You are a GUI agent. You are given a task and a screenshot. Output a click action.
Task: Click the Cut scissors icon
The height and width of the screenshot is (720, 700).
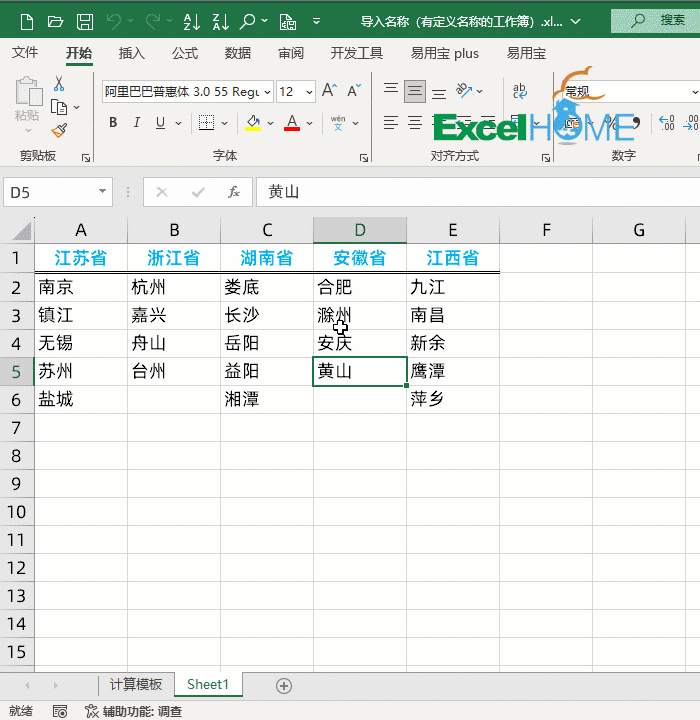[x=59, y=84]
